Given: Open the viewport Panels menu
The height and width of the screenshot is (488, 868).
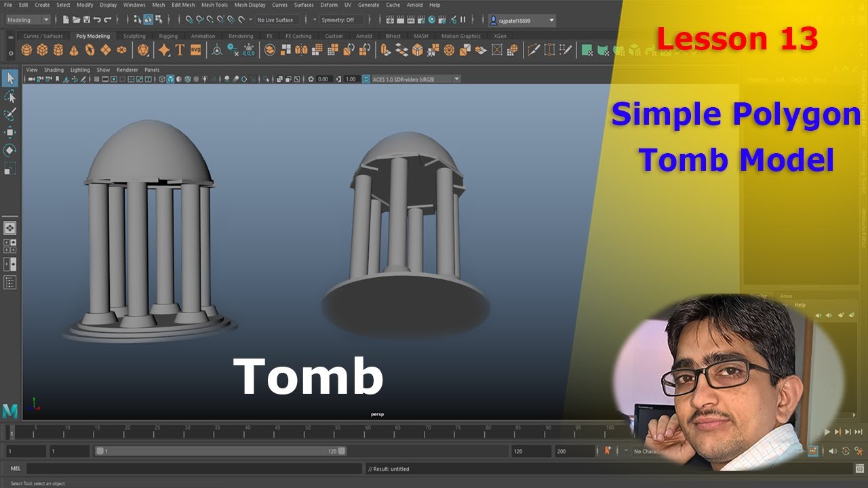Looking at the screenshot, I should (x=152, y=70).
